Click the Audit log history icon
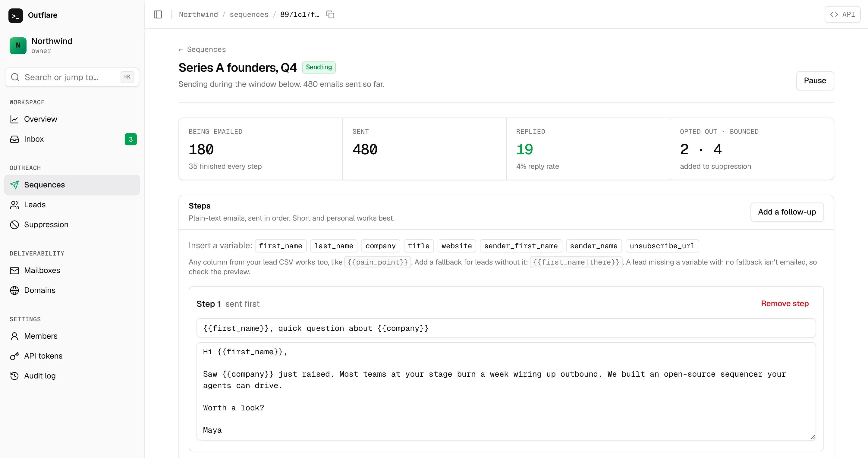The image size is (868, 458). [x=14, y=376]
